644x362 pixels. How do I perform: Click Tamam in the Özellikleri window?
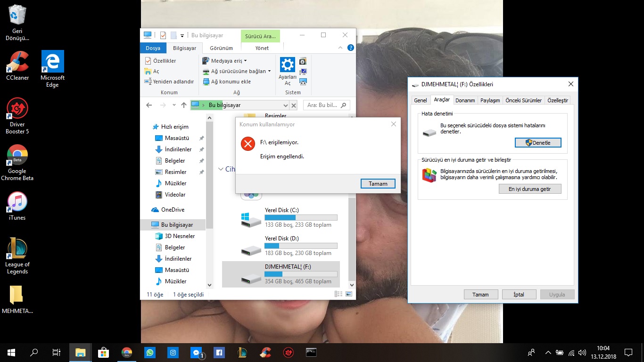tap(480, 294)
